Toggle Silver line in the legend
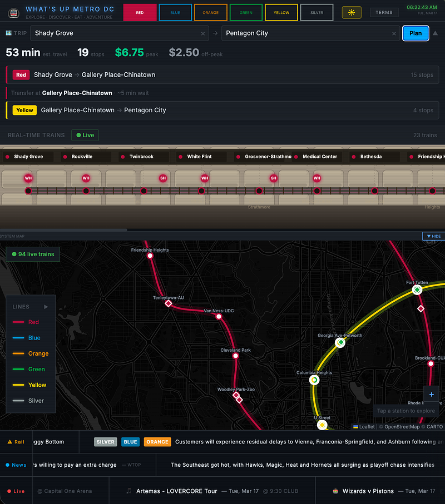 tap(28, 401)
